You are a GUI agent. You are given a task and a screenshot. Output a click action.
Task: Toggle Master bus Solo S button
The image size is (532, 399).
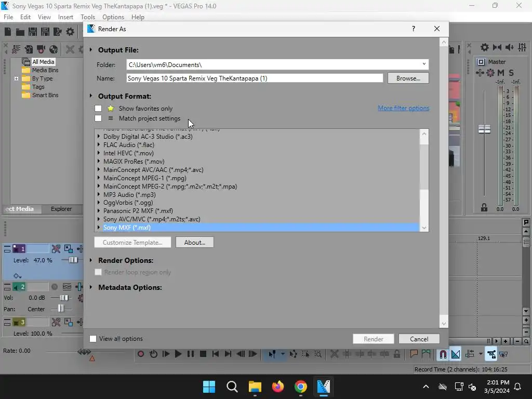(511, 73)
